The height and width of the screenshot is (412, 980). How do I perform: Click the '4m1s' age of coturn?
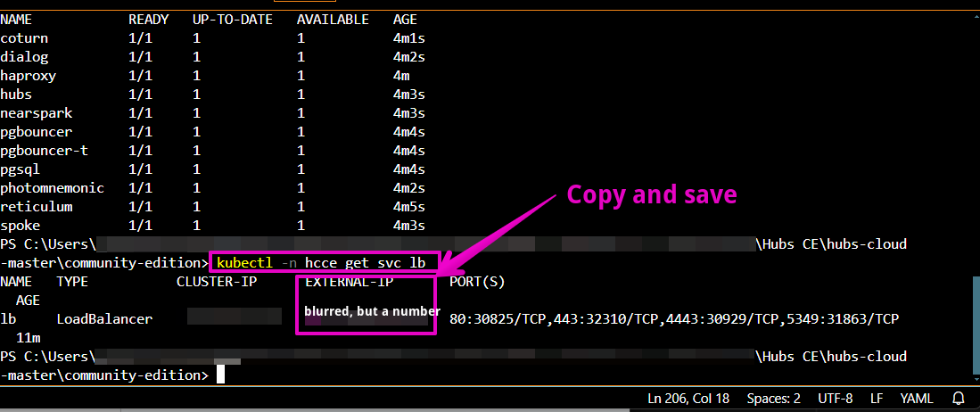[x=409, y=38]
